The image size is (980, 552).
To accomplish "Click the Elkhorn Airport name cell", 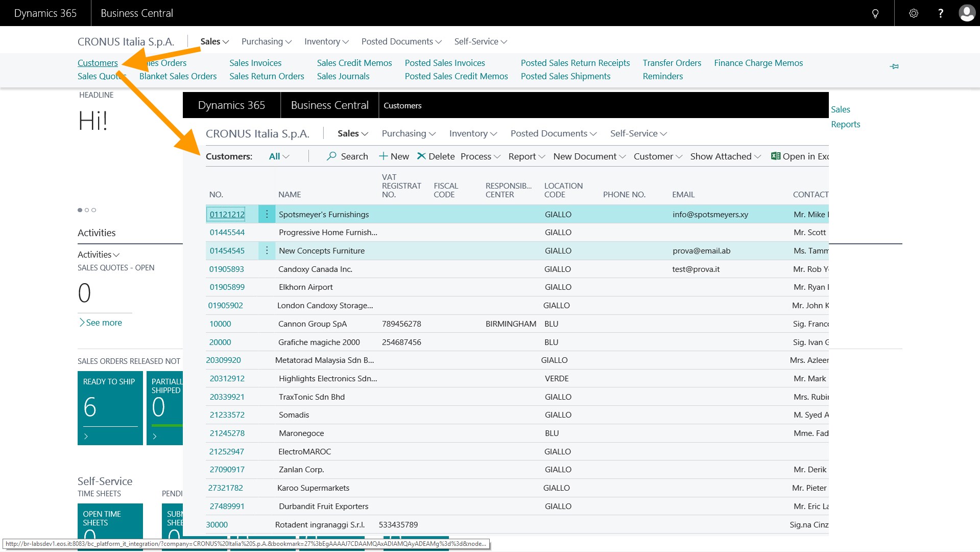I will [306, 287].
